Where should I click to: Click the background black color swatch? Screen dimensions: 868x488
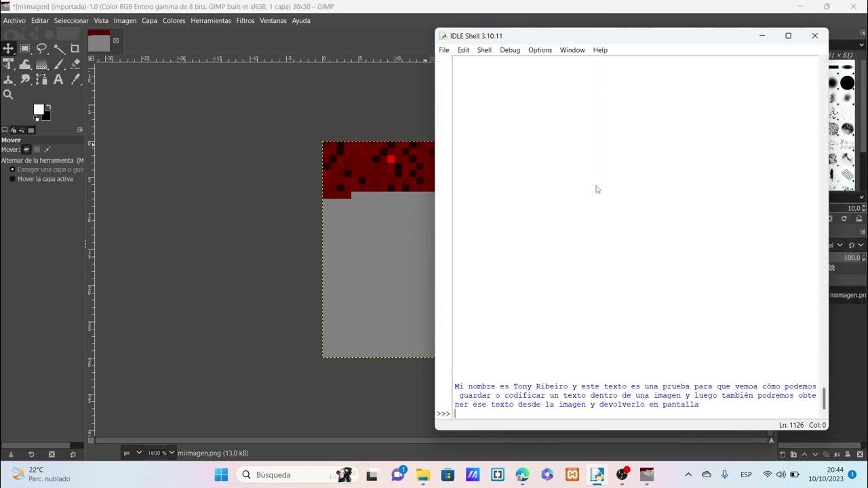47,116
